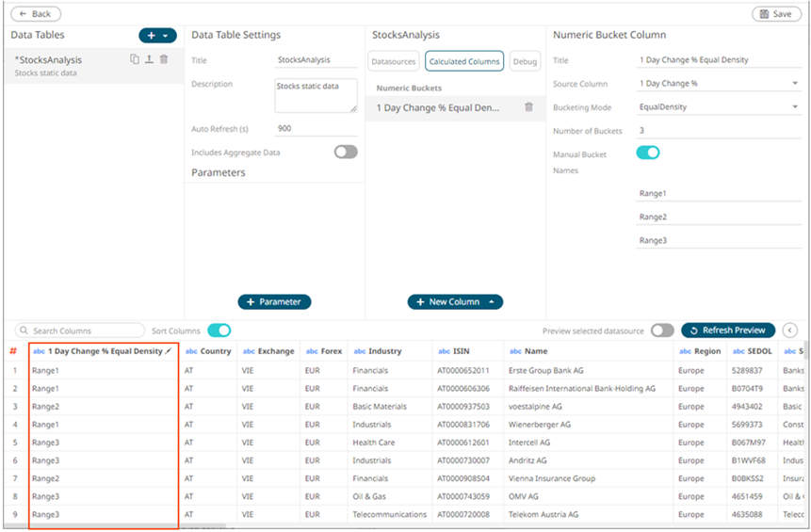Add a new Parameter

[274, 302]
